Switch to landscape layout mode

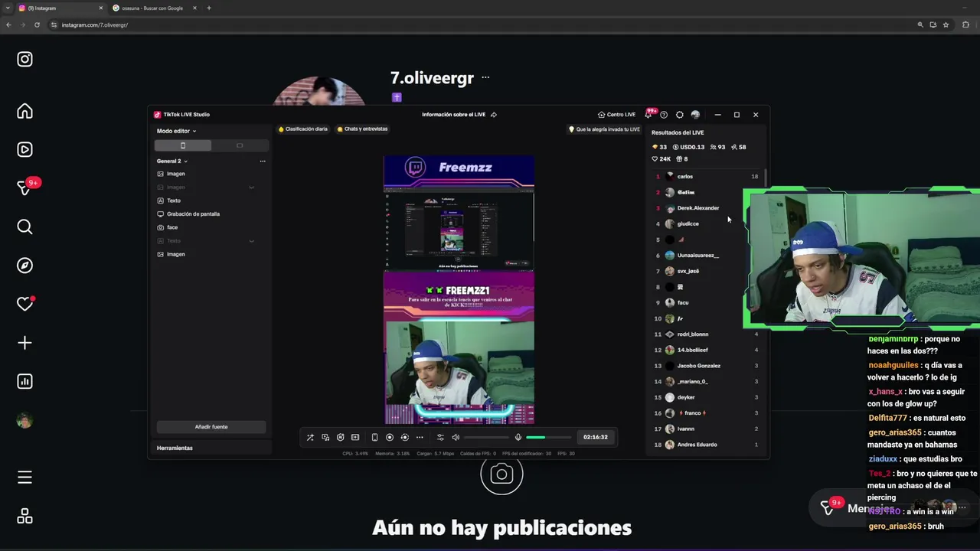coord(240,145)
